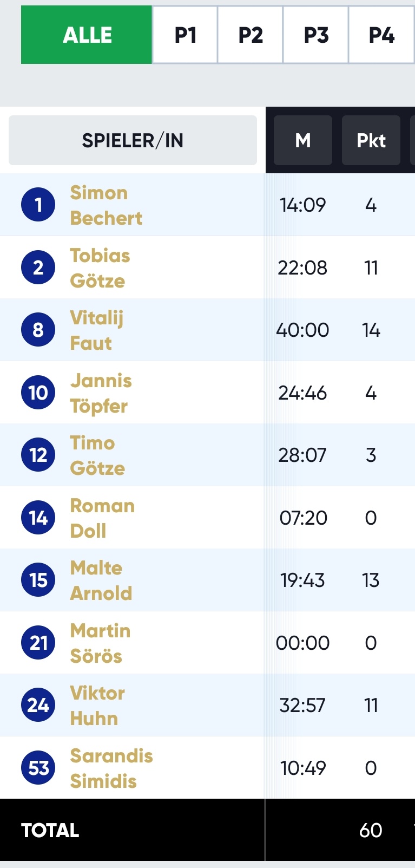Screen dimensions: 415x868
Task: Click jersey number 2 badge
Action: (38, 267)
